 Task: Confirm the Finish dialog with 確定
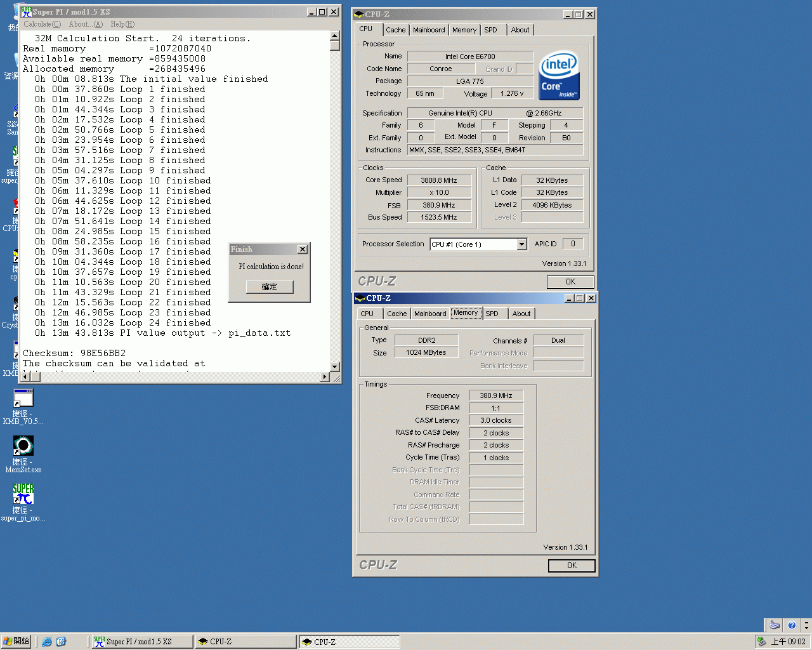tap(270, 287)
